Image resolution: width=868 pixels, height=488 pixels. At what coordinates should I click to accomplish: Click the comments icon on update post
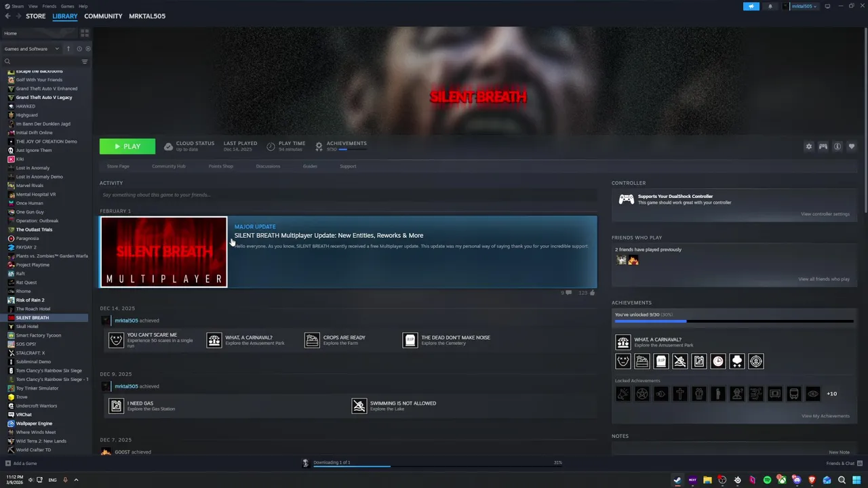click(568, 293)
